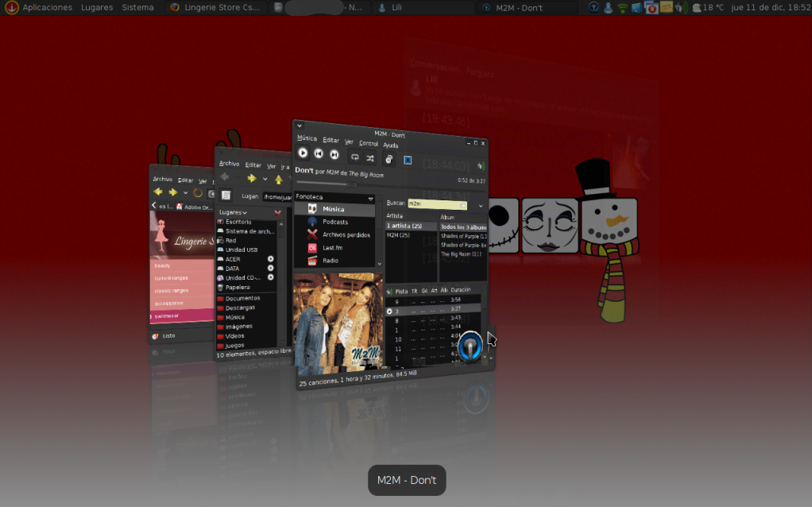Open the 'beauty' link on Lingerie Store page

(x=163, y=265)
